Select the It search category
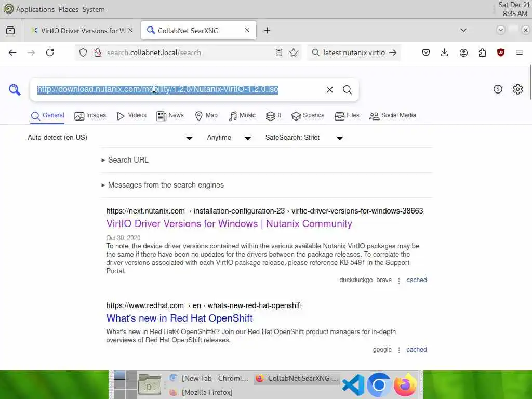Image resolution: width=532 pixels, height=399 pixels. coord(273,116)
